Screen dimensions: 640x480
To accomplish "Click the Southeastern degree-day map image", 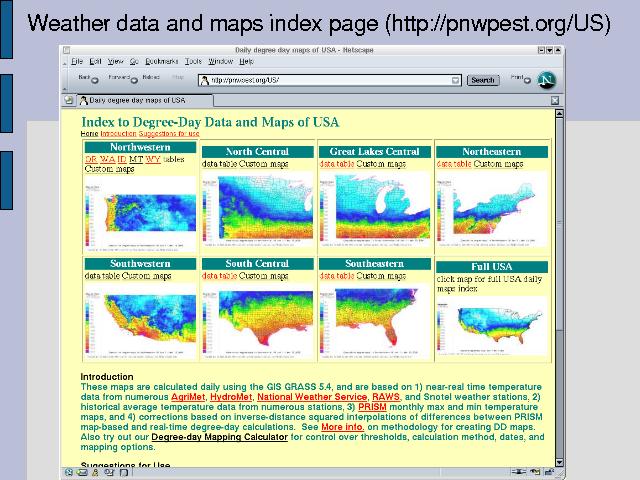I will [374, 312].
